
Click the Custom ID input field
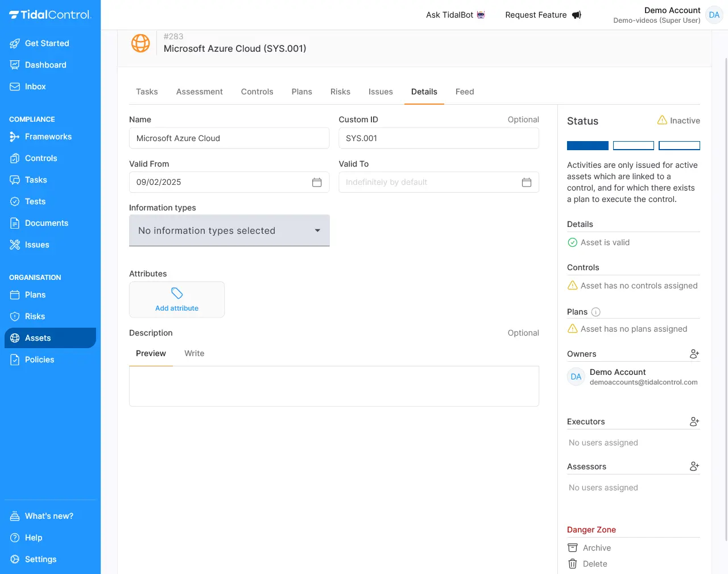tap(439, 138)
